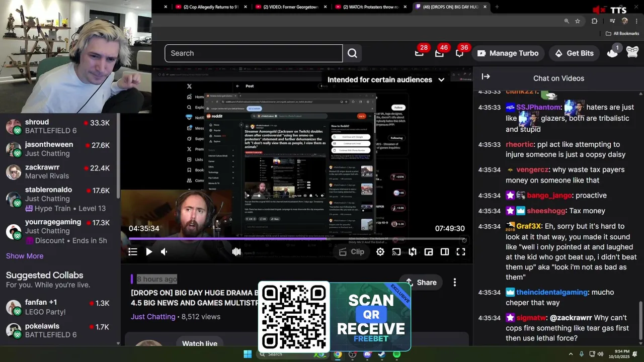Play the paused VOD
Screen dimensions: 644x362
[x=149, y=252]
